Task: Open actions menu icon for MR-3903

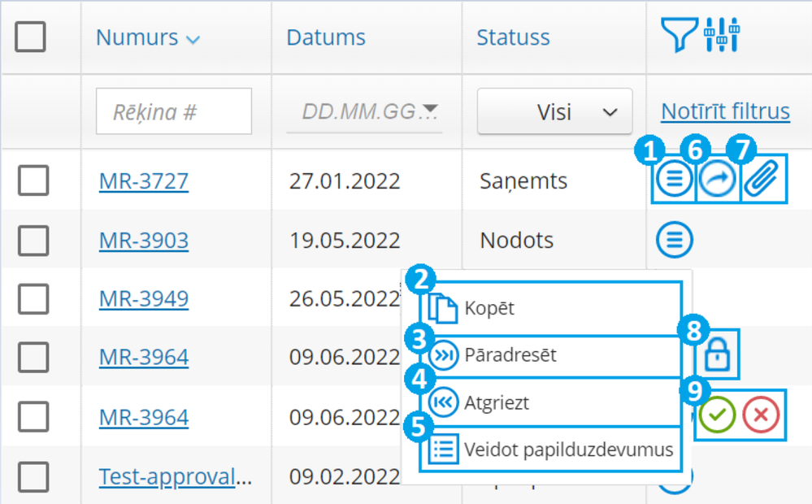Action: pos(674,240)
